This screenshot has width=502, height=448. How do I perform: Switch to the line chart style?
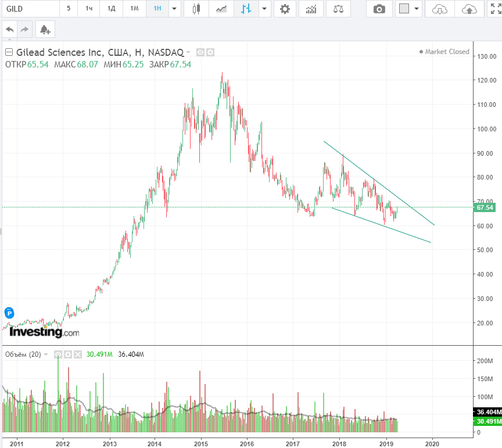(221, 9)
